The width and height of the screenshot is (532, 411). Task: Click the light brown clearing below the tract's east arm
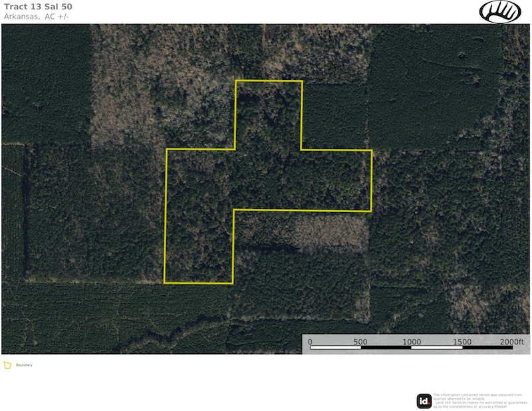point(331,229)
